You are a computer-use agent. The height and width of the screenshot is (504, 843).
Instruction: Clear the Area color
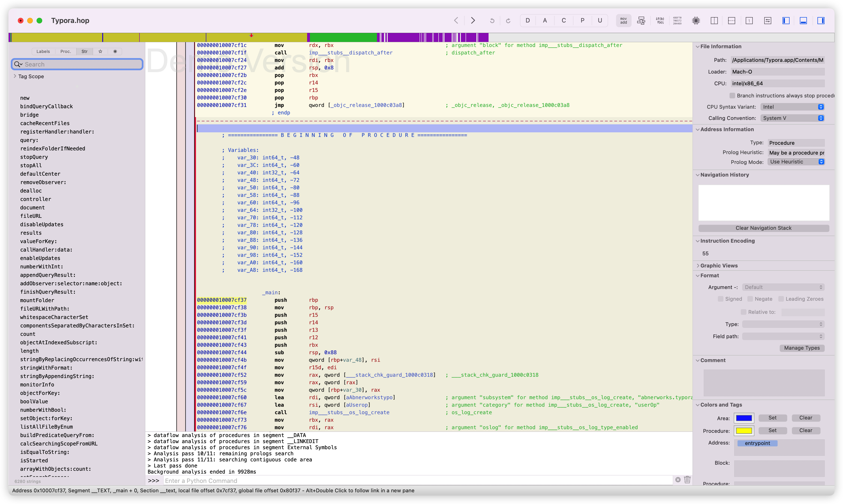[805, 418]
